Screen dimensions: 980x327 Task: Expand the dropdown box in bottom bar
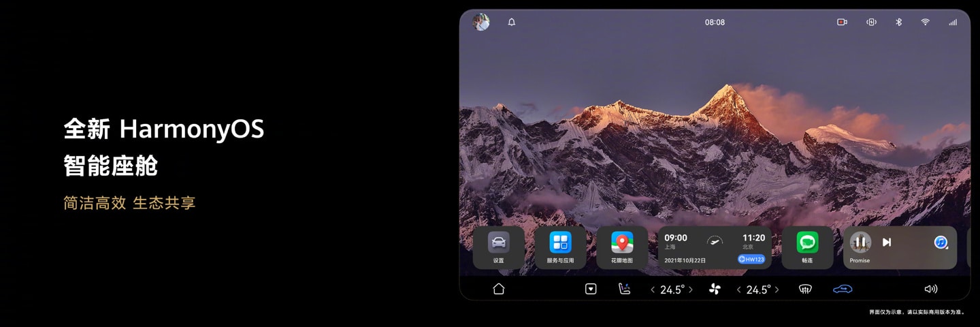point(591,289)
